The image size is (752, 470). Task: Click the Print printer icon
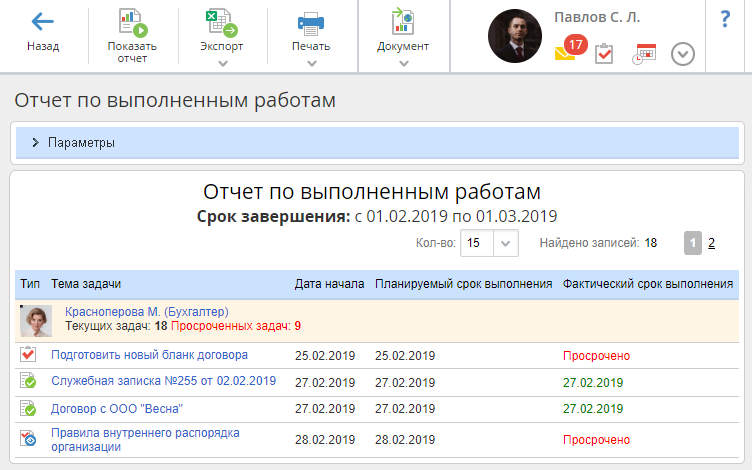(311, 21)
